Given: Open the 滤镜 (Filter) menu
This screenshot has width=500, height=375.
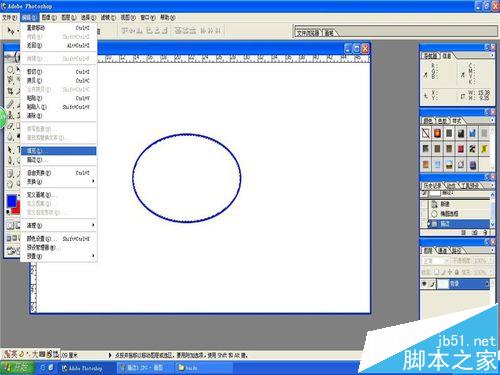Looking at the screenshot, I should click(x=108, y=17).
